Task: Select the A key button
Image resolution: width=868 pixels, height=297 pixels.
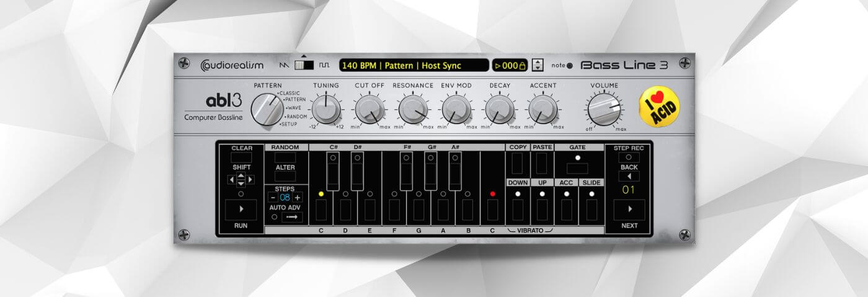Action: pos(443,210)
